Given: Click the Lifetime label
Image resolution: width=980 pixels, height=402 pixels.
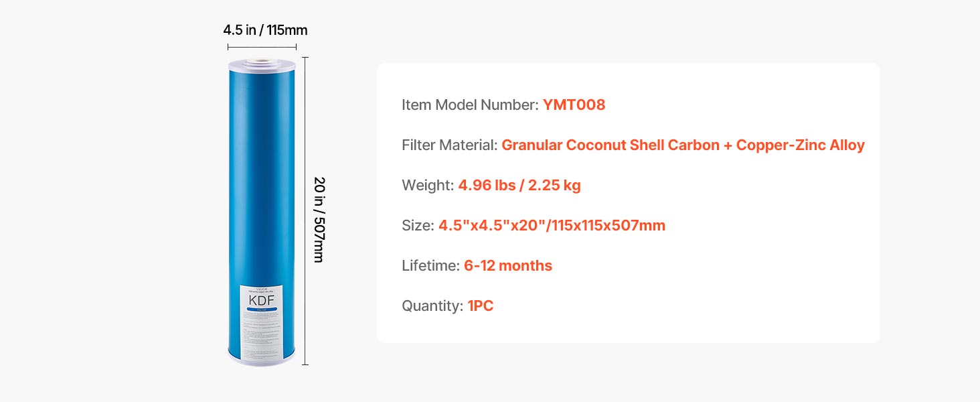Looking at the screenshot, I should coord(430,266).
